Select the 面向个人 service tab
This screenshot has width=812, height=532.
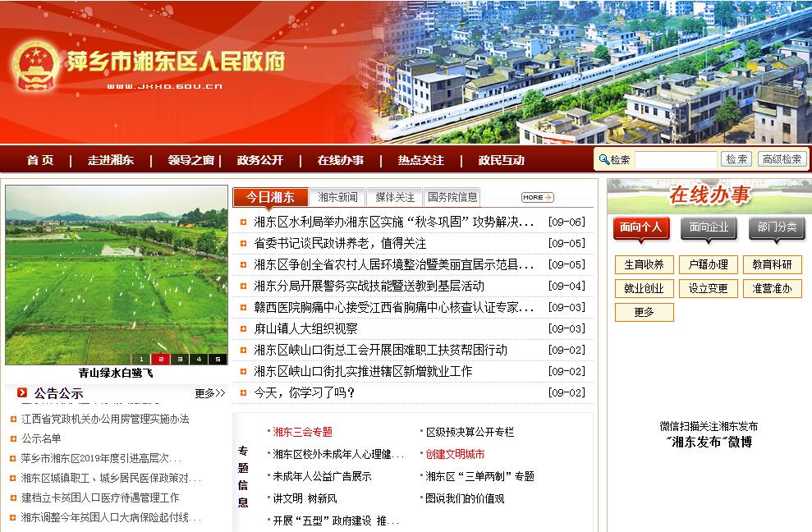(641, 228)
